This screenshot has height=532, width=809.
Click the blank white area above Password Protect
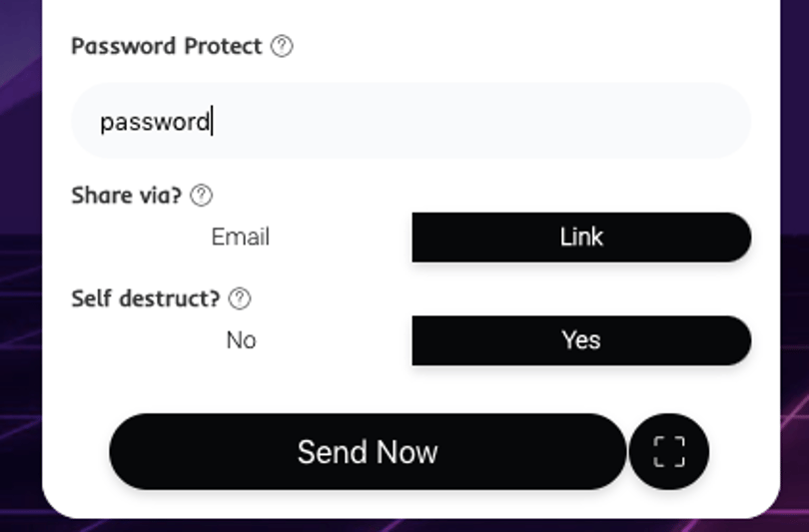pos(411,13)
